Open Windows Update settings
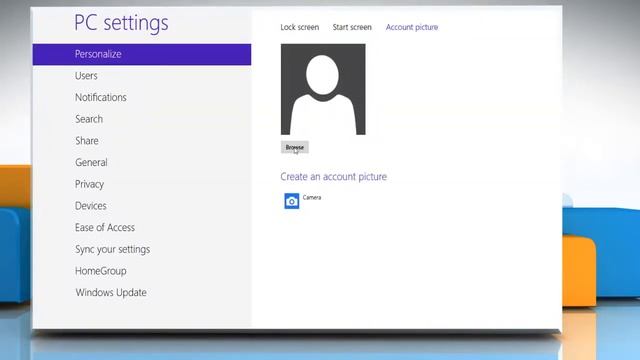The height and width of the screenshot is (360, 640). pos(111,293)
